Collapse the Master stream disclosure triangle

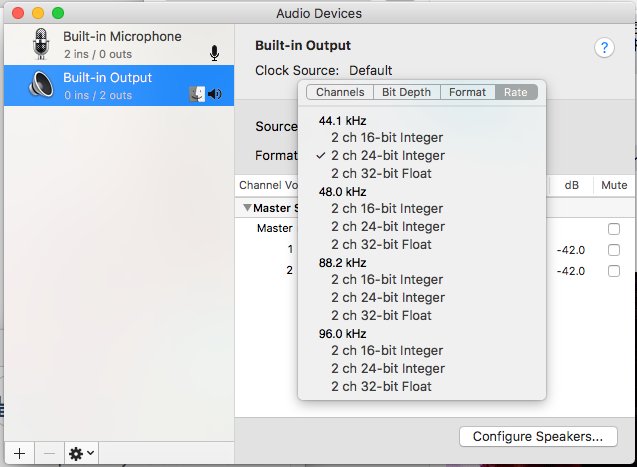(x=247, y=208)
